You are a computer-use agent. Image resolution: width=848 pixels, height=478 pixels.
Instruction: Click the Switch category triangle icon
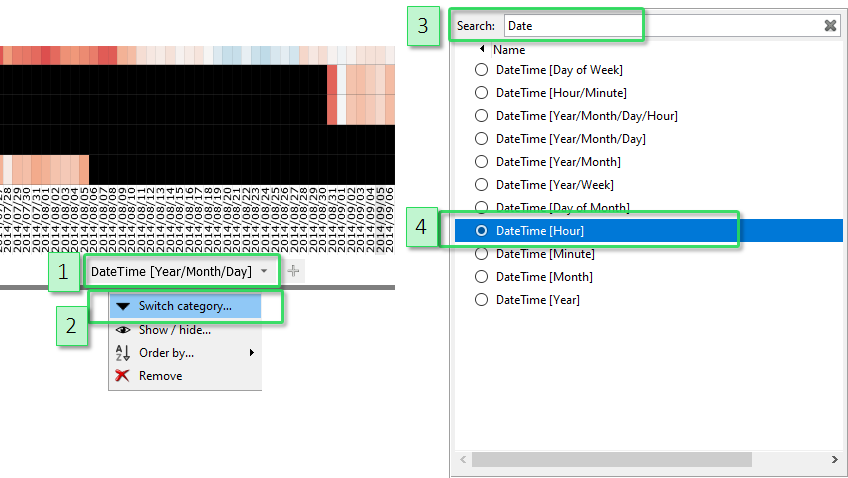(x=123, y=306)
